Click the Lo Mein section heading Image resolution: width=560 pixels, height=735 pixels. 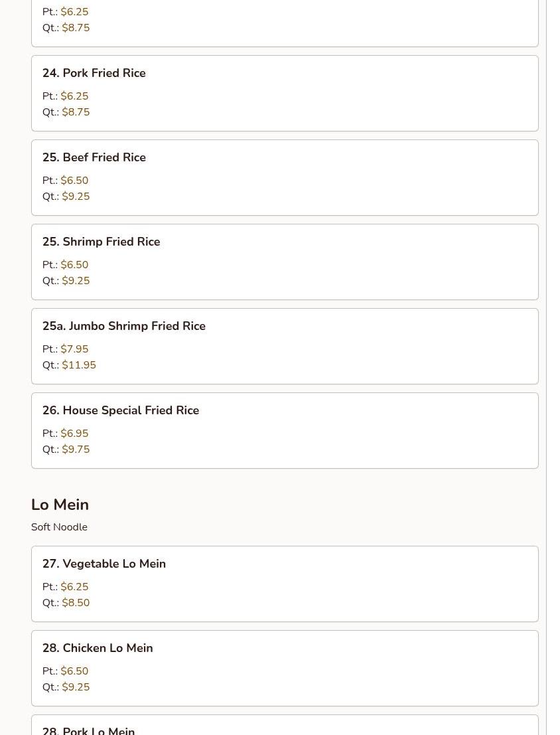[x=60, y=505]
